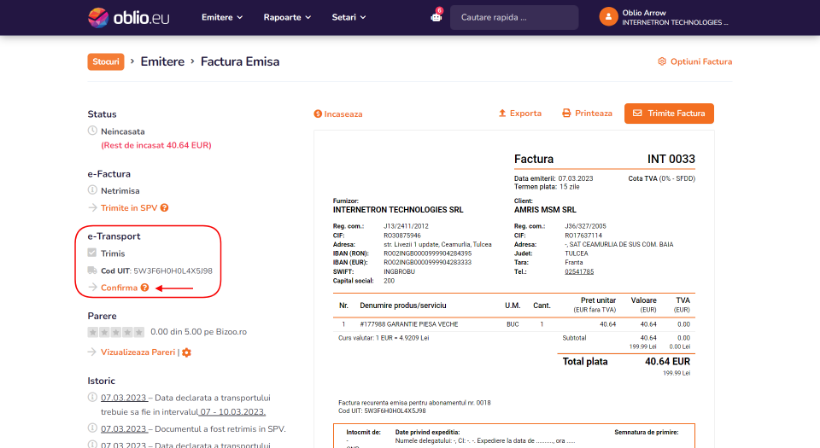The image size is (820, 448).
Task: Open the user avatar icon
Action: (x=608, y=17)
